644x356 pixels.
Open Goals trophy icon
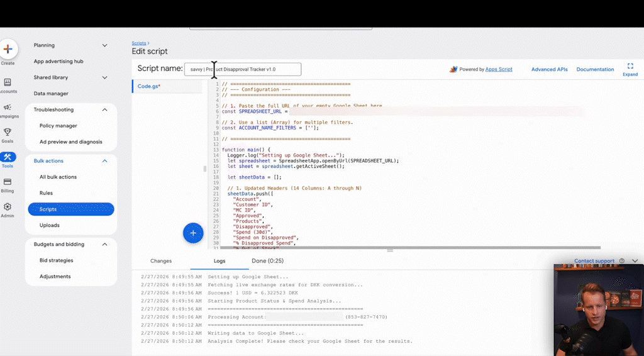[x=8, y=132]
